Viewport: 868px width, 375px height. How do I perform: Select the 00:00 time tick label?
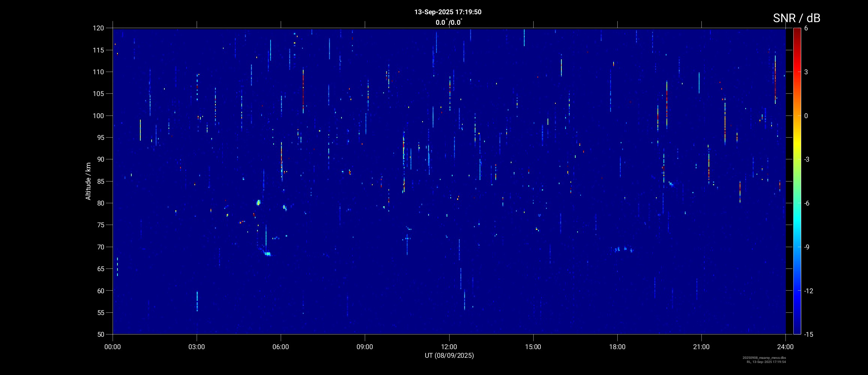pyautogui.click(x=113, y=347)
